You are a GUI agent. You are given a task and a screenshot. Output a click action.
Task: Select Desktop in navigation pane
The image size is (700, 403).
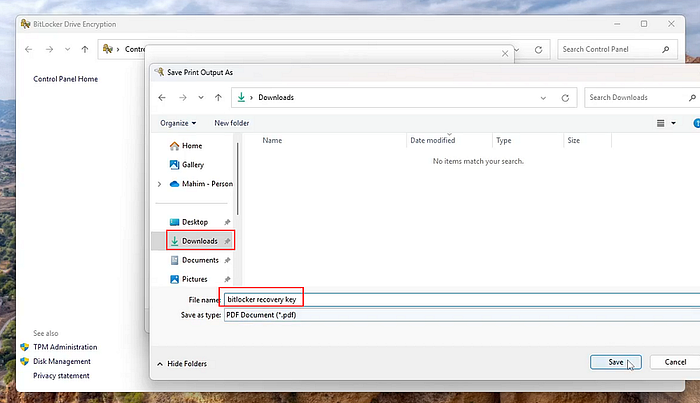pyautogui.click(x=195, y=222)
